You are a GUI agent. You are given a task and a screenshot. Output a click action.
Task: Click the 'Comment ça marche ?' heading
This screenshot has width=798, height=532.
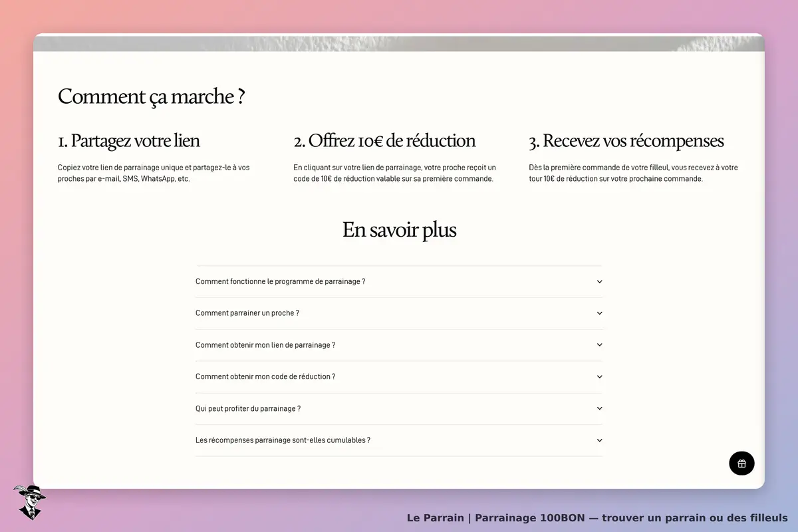[152, 96]
